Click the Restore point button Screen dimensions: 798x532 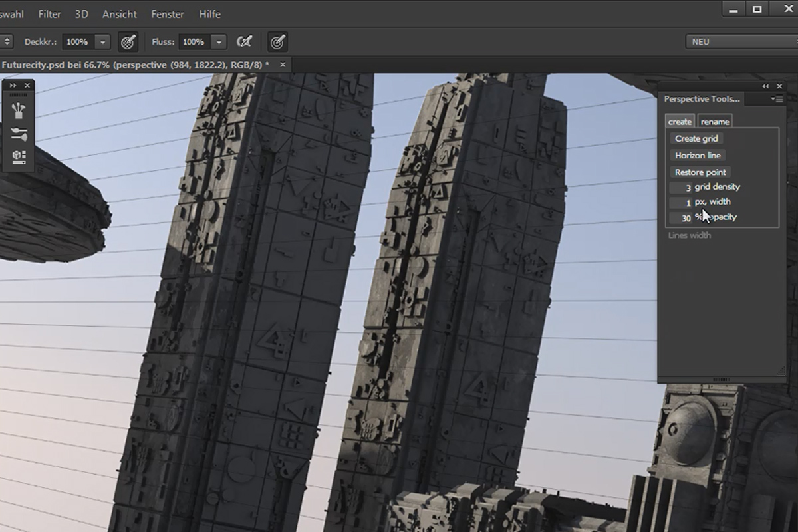(700, 172)
